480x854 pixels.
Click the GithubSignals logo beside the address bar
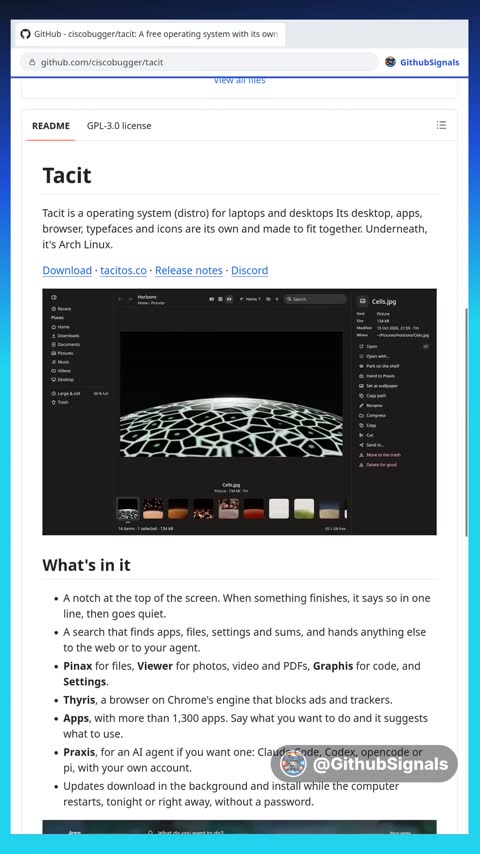(390, 62)
